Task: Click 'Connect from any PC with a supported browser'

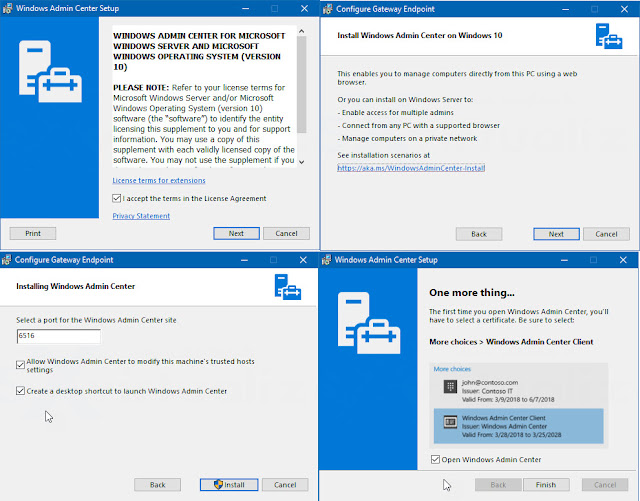Action: pos(419,126)
